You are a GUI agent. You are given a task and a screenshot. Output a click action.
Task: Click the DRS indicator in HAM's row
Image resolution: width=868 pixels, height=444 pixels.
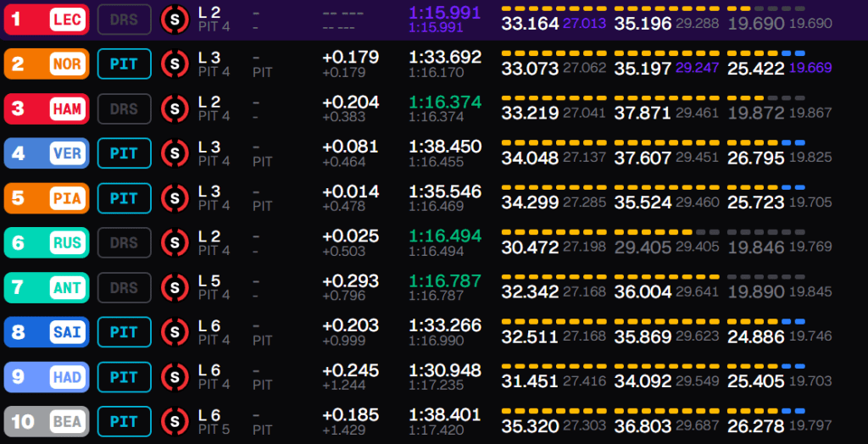coord(125,108)
